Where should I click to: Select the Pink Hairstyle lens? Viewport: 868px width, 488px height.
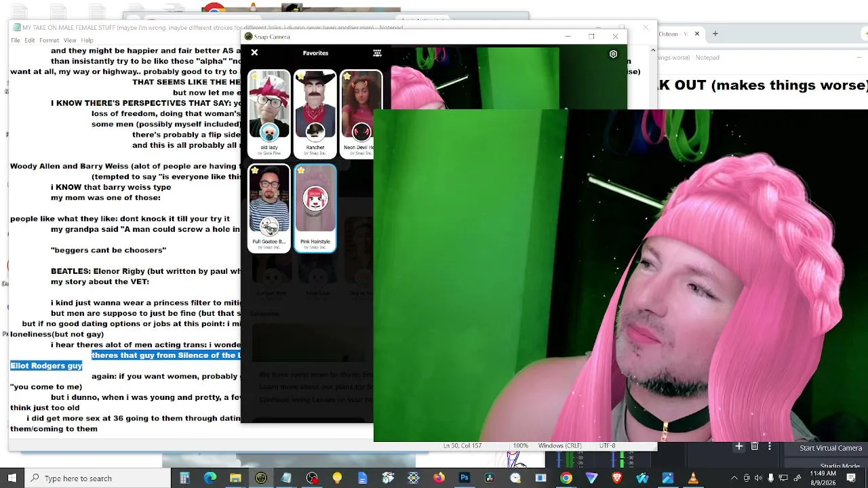click(x=315, y=208)
